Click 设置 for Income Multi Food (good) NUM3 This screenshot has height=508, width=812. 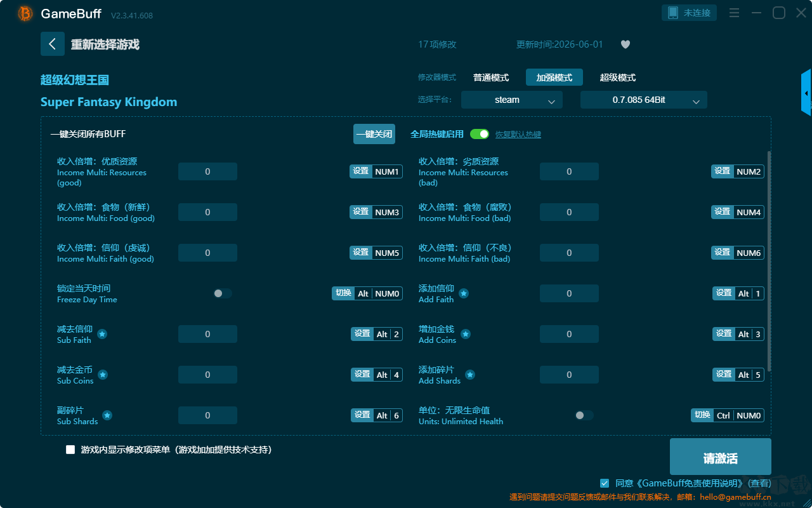(361, 212)
